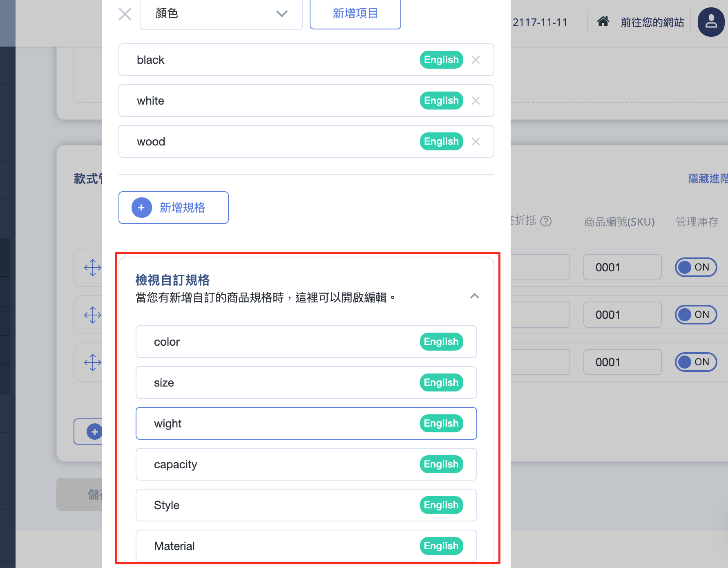Click English badge on color row
This screenshot has width=728, height=568.
(x=441, y=342)
